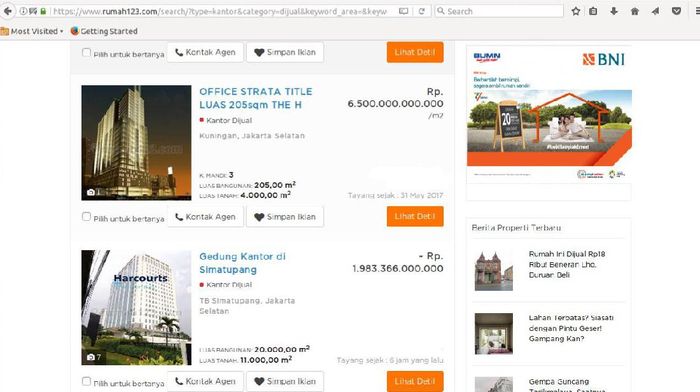Toggle reader view icon in address bar
The width and height of the screenshot is (700, 392).
coord(403,11)
